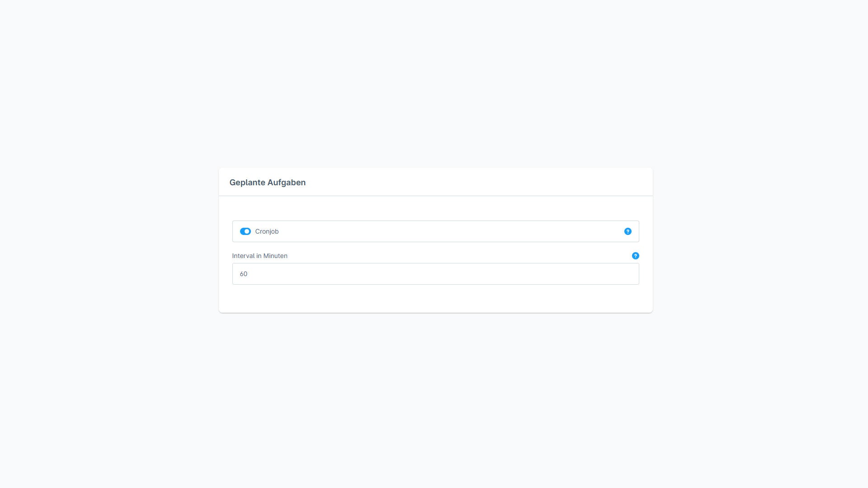The image size is (868, 488).
Task: Select the blue help circle in Cronjob row
Action: click(x=627, y=231)
